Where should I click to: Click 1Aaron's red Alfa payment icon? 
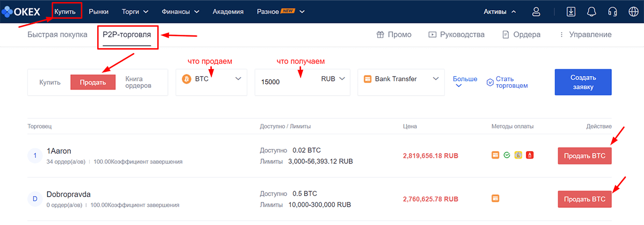529,155
